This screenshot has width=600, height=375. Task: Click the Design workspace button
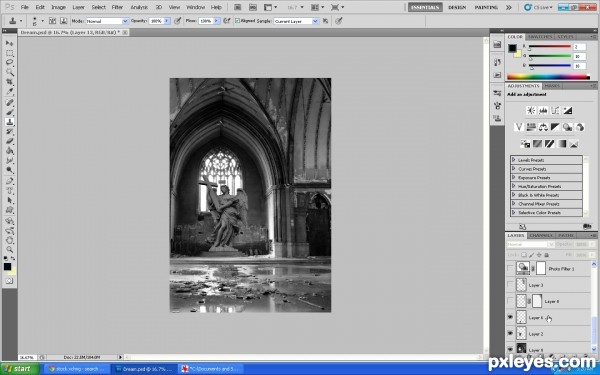(457, 7)
